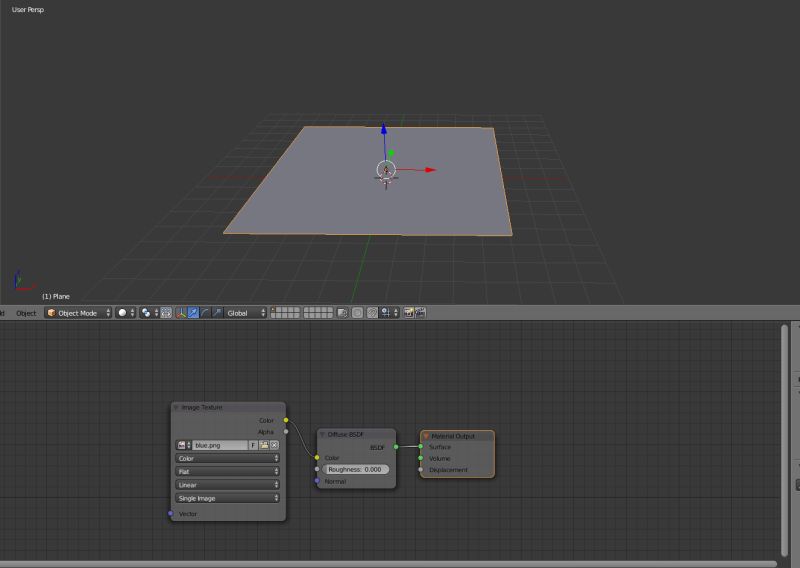The height and width of the screenshot is (568, 800).
Task: Browse images with the image datablock icon
Action: (183, 445)
